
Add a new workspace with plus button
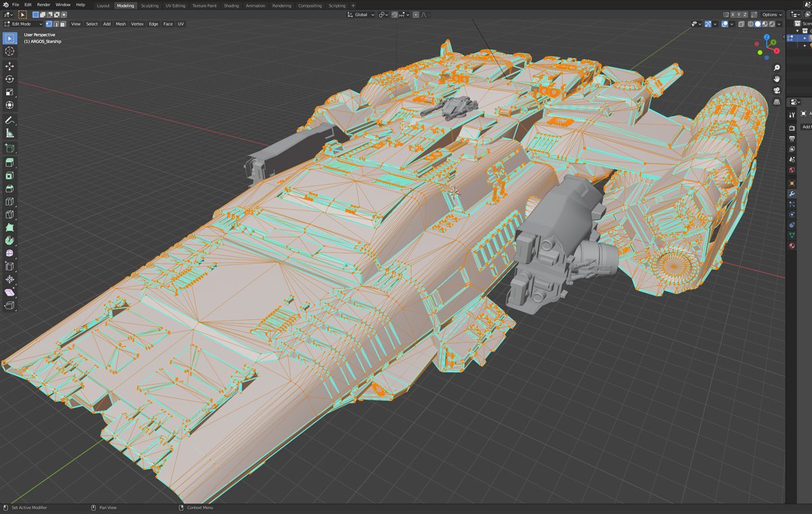[x=353, y=5]
